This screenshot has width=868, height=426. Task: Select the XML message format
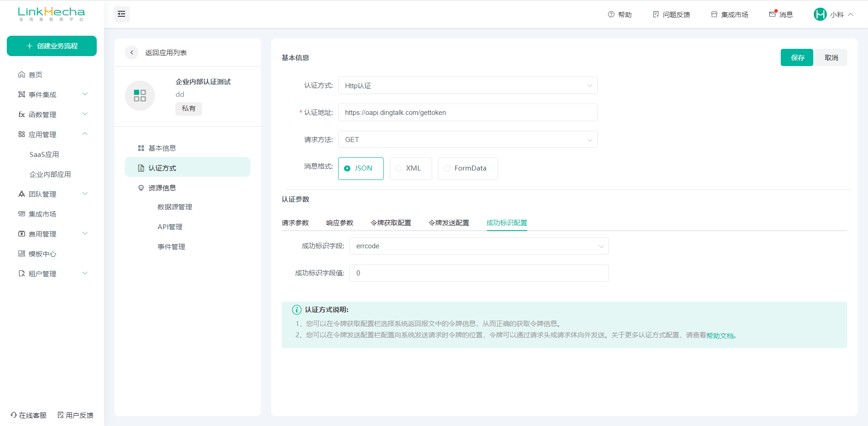click(410, 168)
